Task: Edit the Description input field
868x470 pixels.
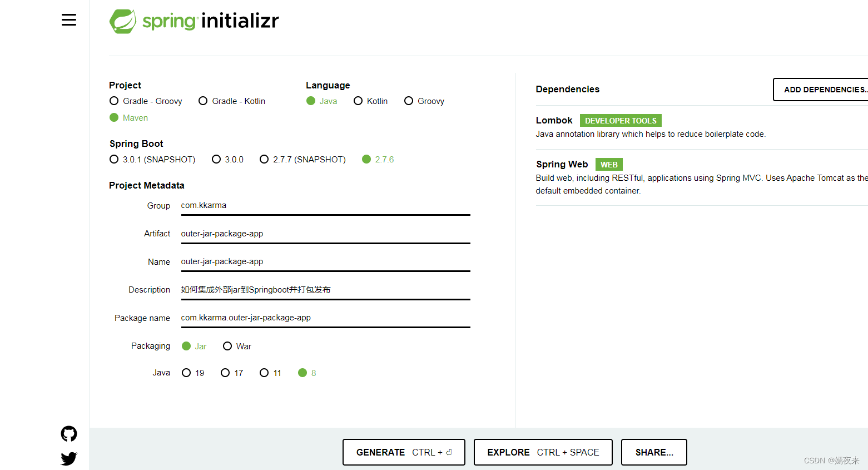Action: pos(325,290)
